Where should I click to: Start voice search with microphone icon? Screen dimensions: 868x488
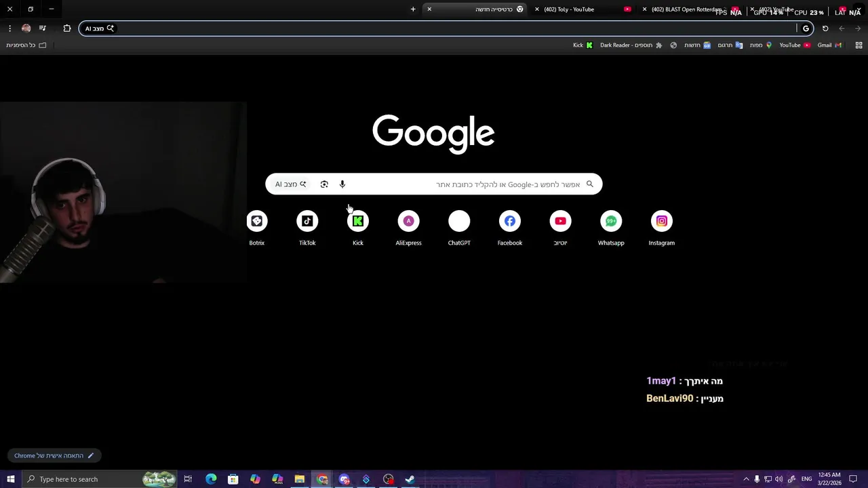[x=342, y=184]
